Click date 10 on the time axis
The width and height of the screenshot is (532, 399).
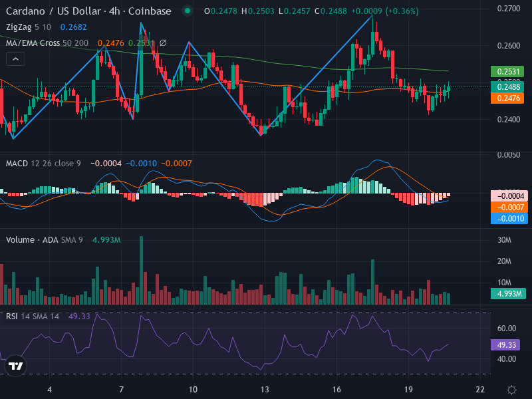[x=193, y=390]
